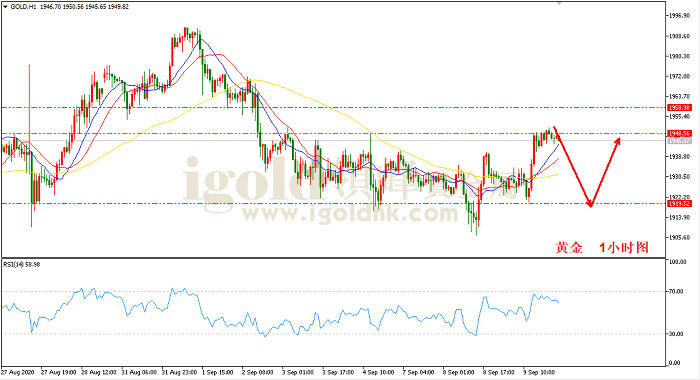Image resolution: width=700 pixels, height=380 pixels.
Task: Click the RSI 30.00 level label
Action: coord(676,334)
